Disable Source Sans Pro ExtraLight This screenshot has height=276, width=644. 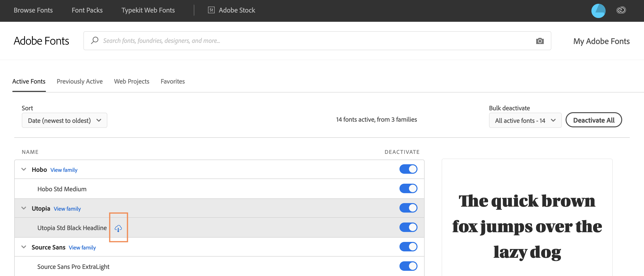[x=408, y=266]
